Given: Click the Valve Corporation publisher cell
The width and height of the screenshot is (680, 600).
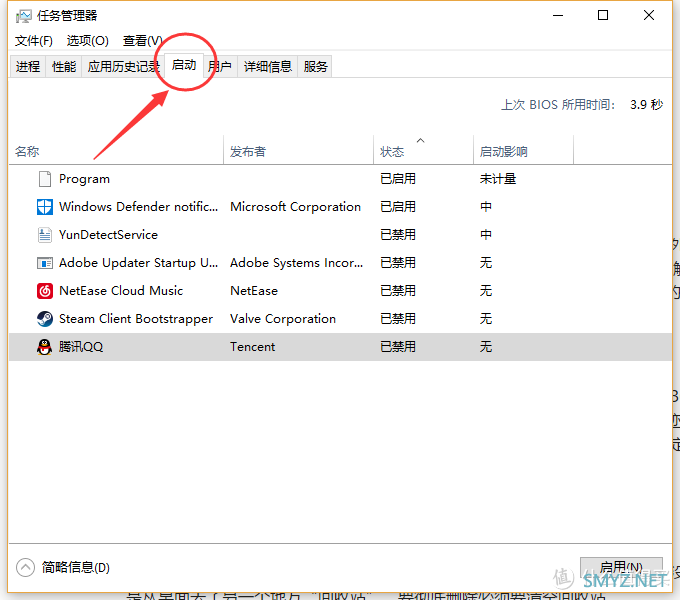Looking at the screenshot, I should [x=283, y=319].
